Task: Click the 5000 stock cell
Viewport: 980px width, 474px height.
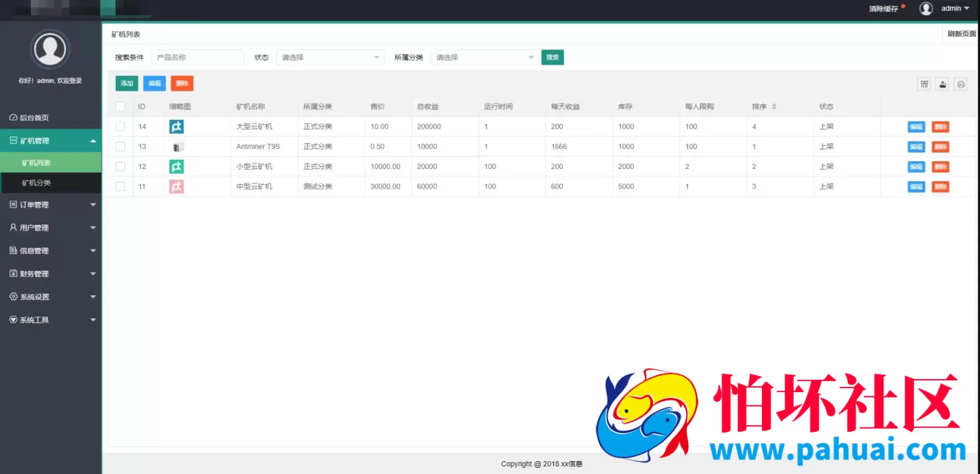Action: [x=626, y=187]
